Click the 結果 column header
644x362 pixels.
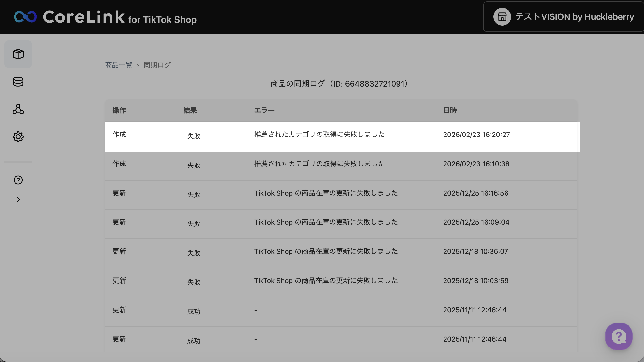click(190, 110)
